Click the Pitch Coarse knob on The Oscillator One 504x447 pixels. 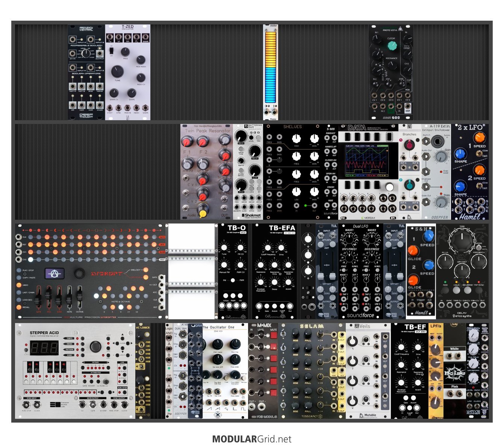click(217, 344)
